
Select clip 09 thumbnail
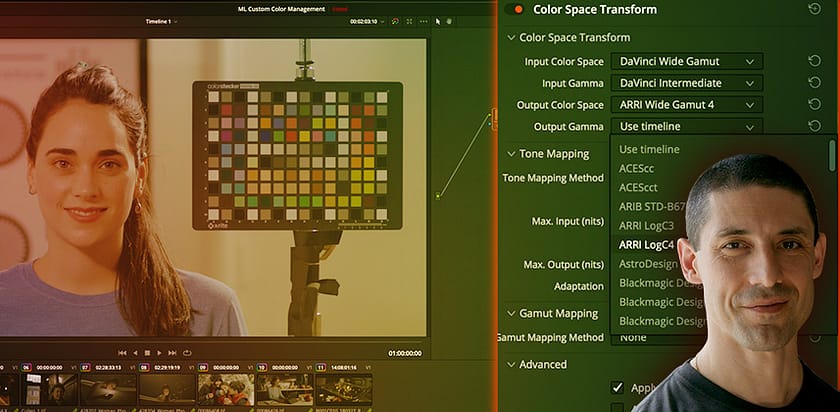click(226, 389)
